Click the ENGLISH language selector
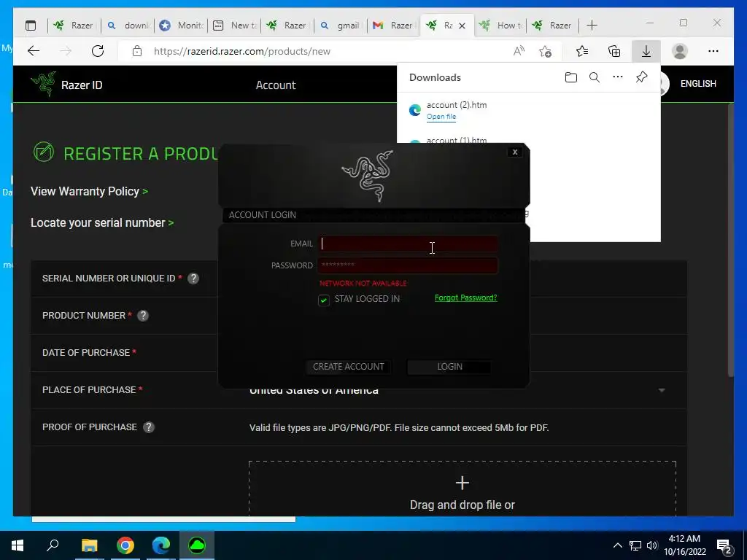 click(x=698, y=84)
